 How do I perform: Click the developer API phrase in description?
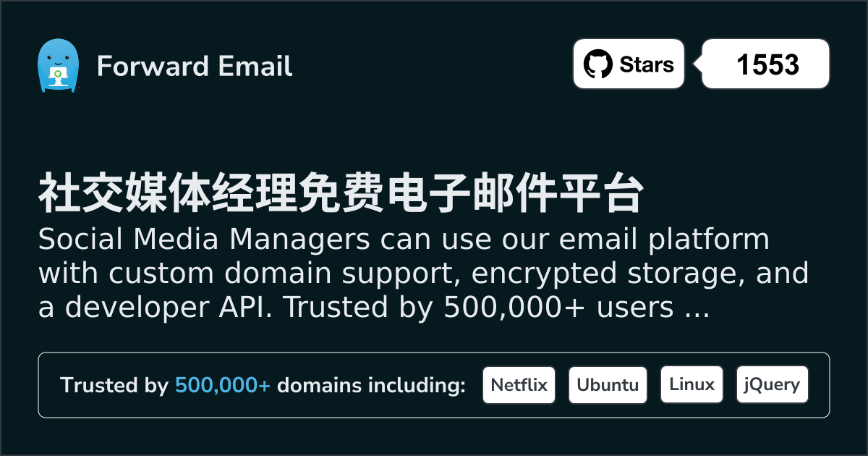coord(168,308)
